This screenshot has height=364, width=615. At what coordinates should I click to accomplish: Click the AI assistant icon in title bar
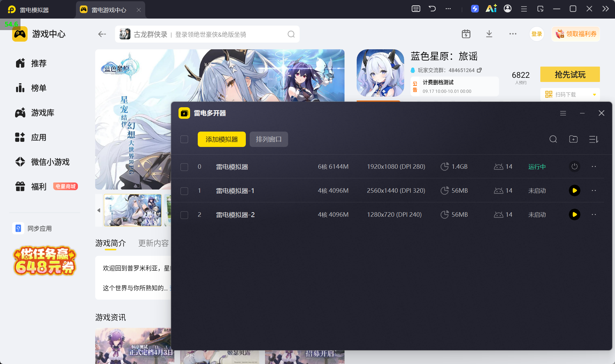click(491, 9)
